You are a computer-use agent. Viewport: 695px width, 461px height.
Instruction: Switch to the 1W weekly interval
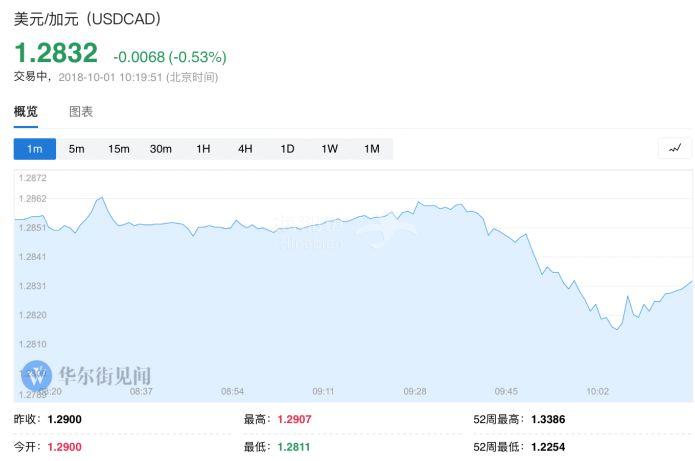coord(329,149)
